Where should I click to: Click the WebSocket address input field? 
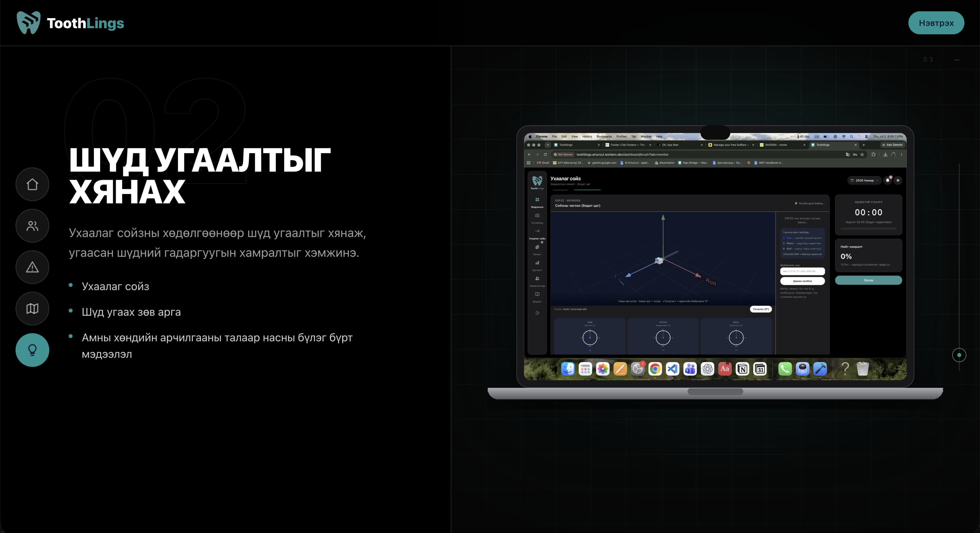(x=802, y=271)
